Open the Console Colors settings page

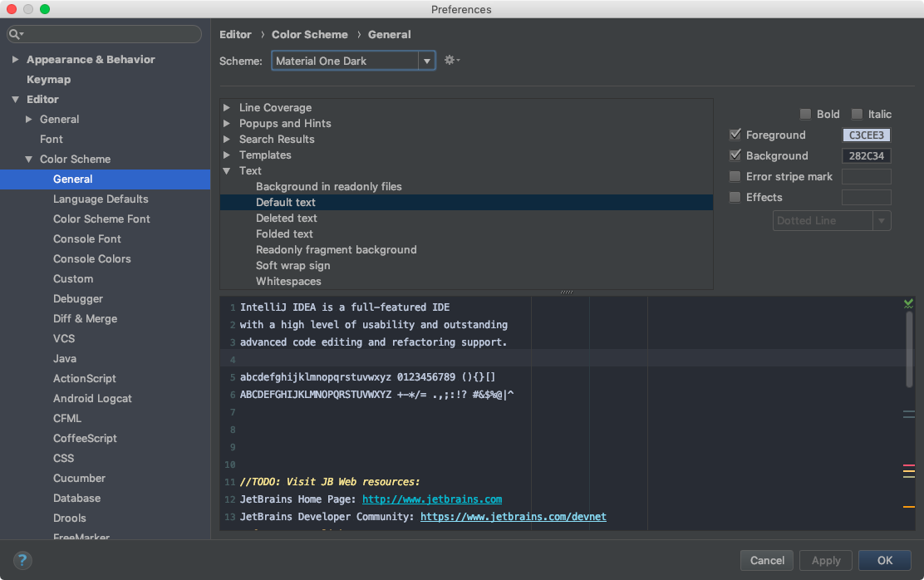(92, 259)
